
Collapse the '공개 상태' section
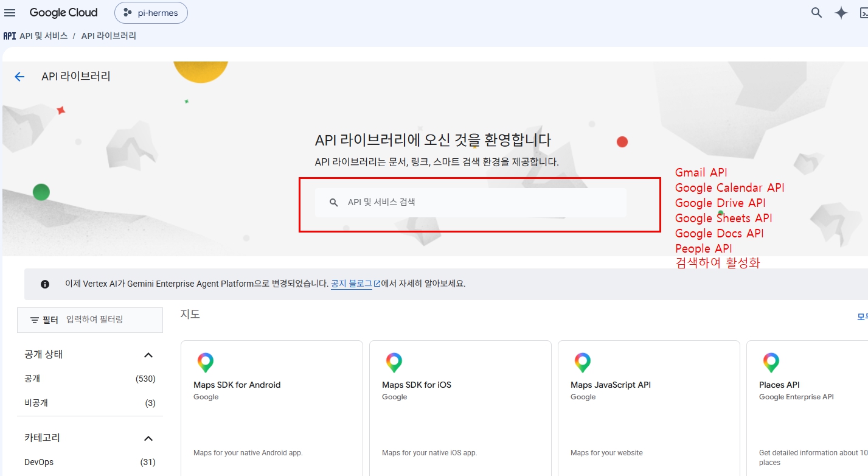pyautogui.click(x=148, y=355)
